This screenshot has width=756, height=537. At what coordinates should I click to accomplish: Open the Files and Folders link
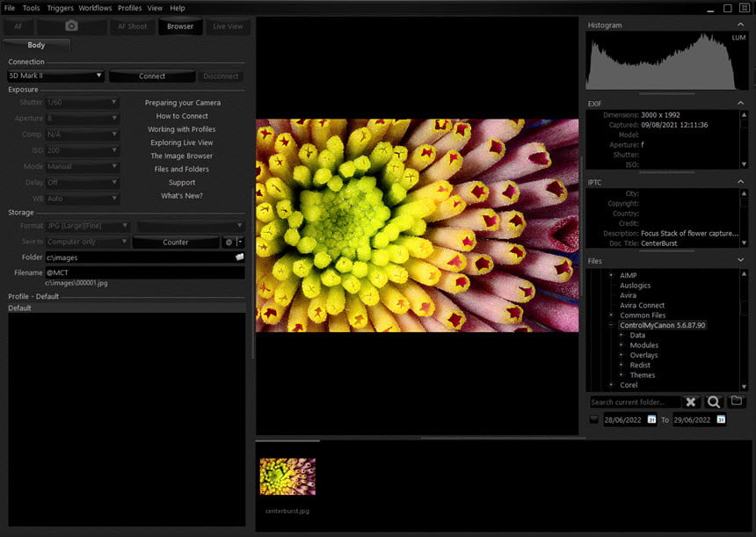click(x=181, y=170)
